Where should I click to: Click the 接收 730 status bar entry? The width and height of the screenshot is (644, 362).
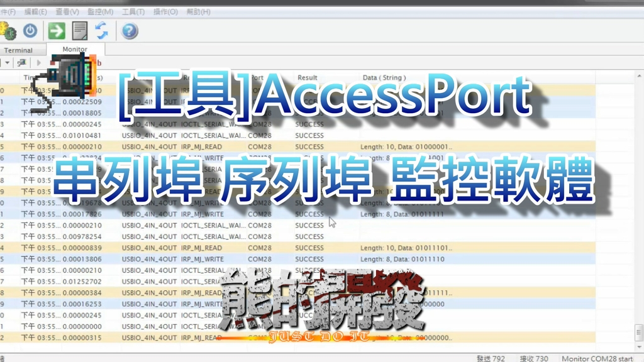tap(534, 358)
